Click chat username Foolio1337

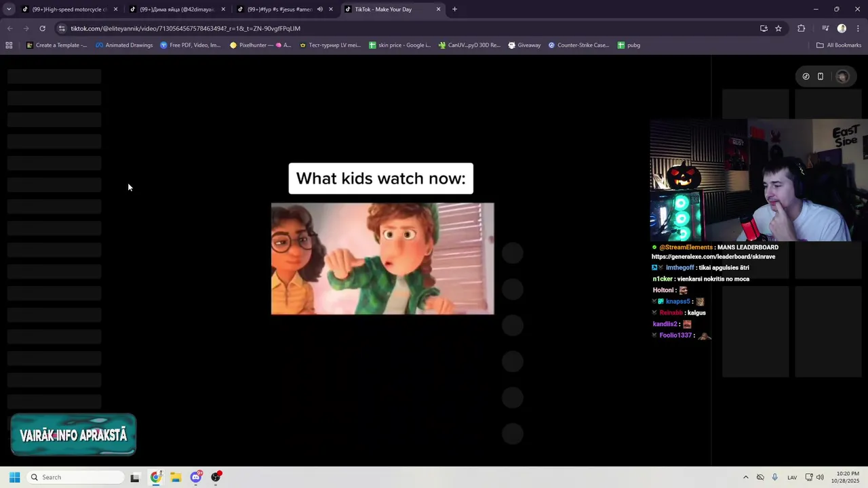[675, 335]
